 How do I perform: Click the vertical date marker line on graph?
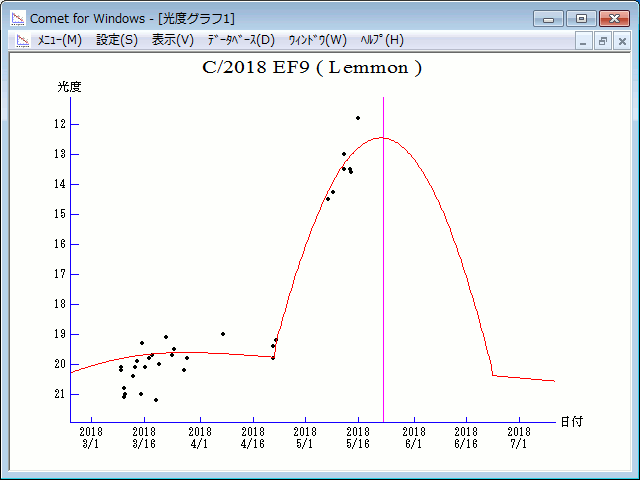(383, 260)
